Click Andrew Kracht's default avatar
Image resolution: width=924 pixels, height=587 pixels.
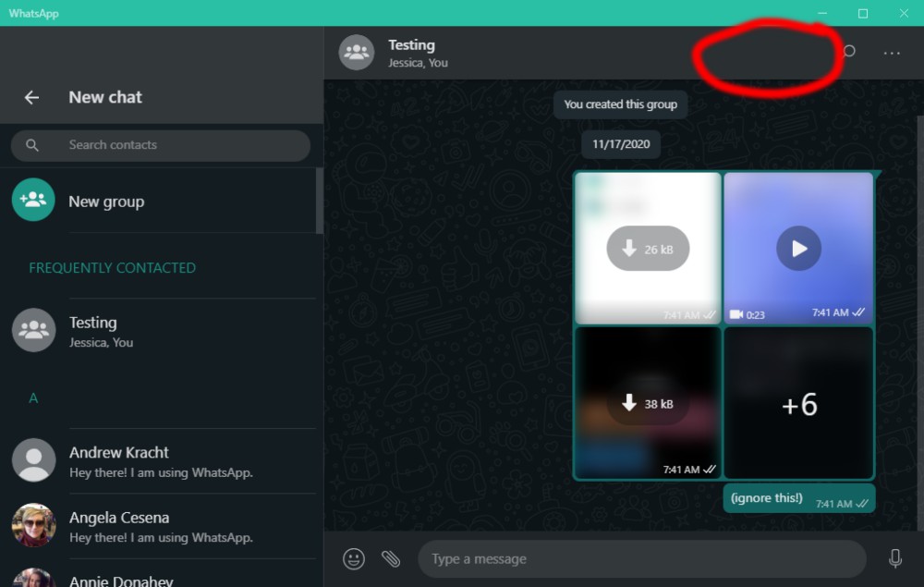coord(33,460)
